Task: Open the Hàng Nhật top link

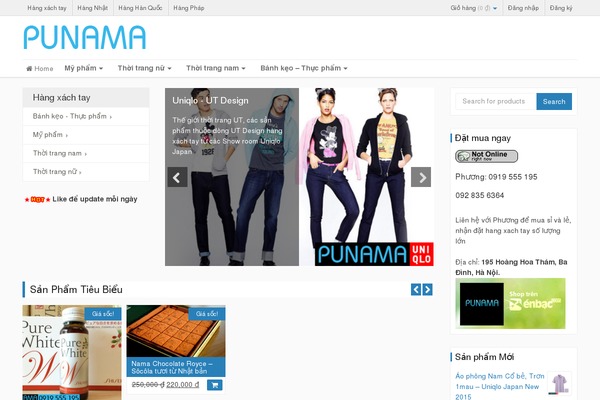Action: pyautogui.click(x=92, y=8)
